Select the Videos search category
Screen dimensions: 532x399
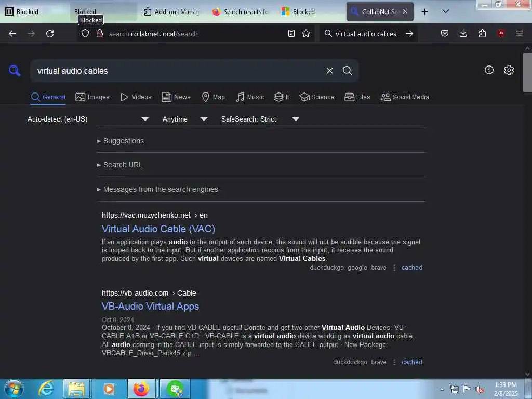coord(136,97)
